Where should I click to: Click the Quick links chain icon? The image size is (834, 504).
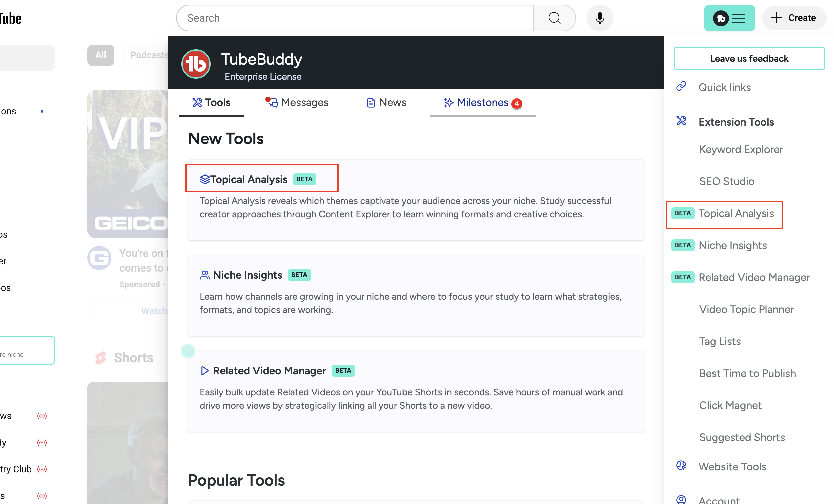[681, 87]
